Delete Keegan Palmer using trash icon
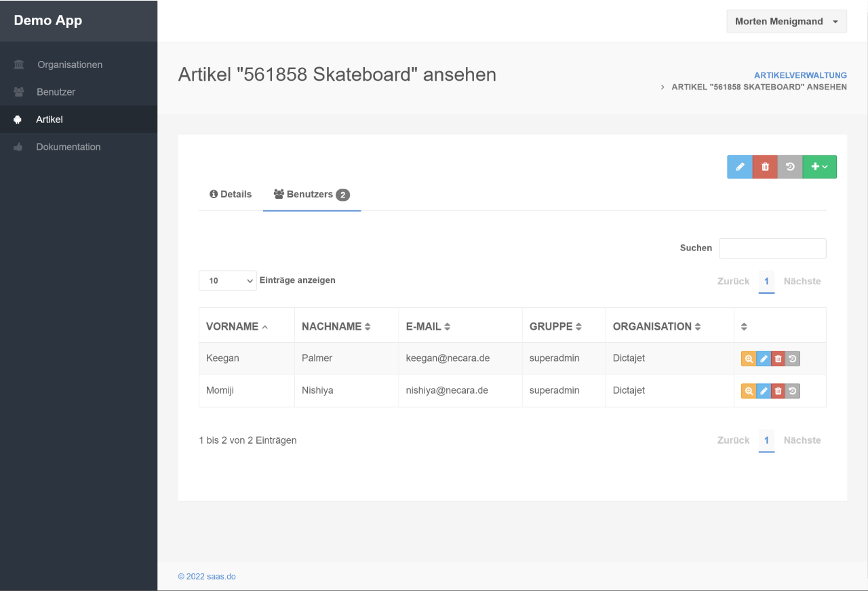Viewport: 868px width, 591px height. point(778,359)
